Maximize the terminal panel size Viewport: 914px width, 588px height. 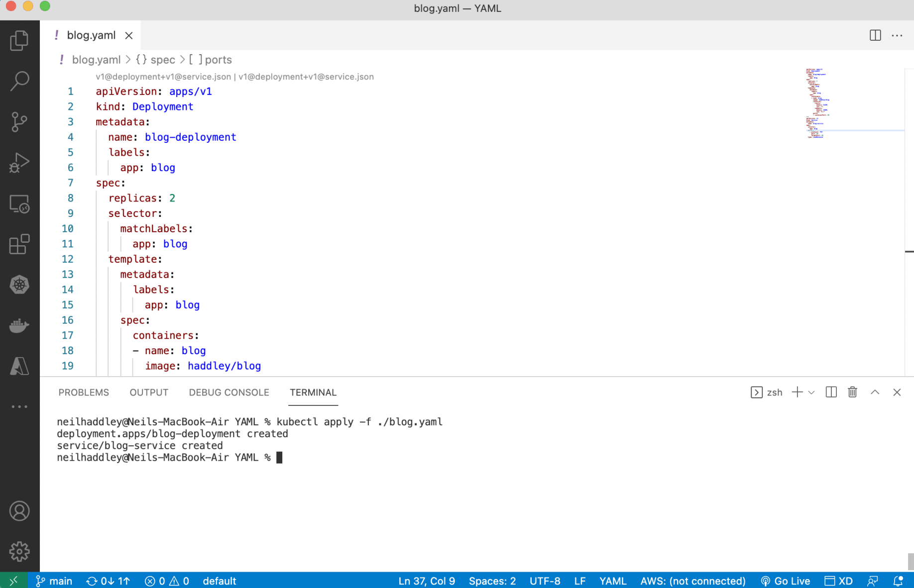click(x=875, y=392)
